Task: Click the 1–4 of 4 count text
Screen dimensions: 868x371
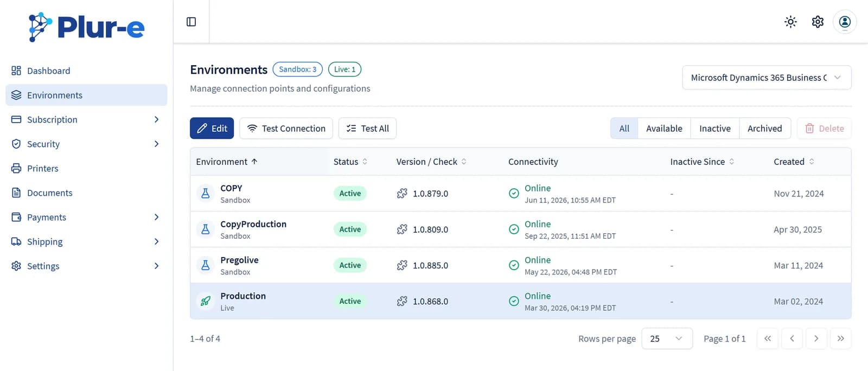Action: (205, 338)
